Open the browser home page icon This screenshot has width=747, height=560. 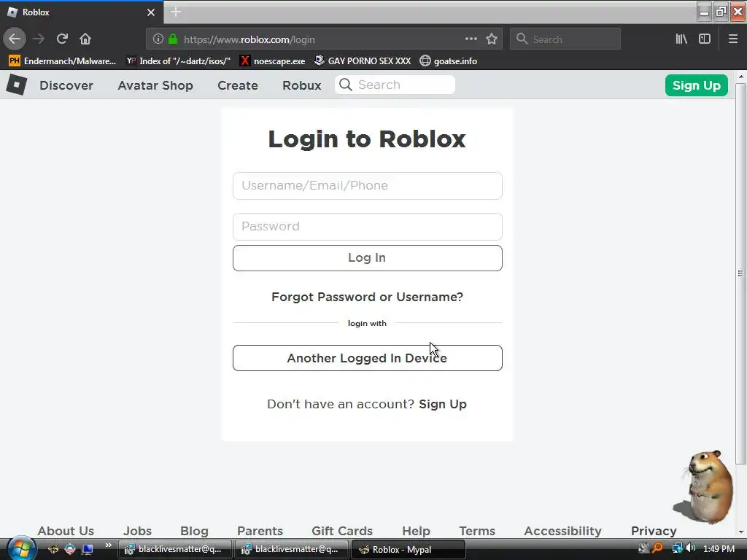[x=85, y=39]
